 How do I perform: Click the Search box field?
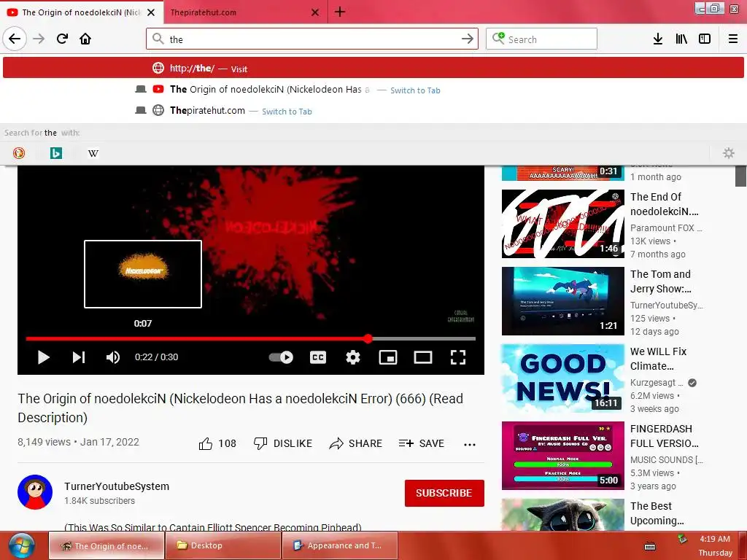click(542, 39)
